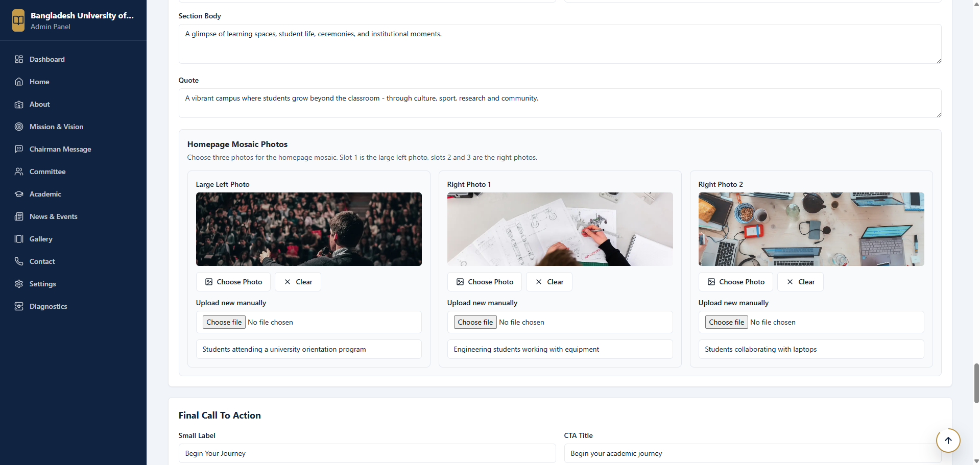Viewport: 980px width, 465px height.
Task: Click the CTA Title input field
Action: pyautogui.click(x=753, y=453)
